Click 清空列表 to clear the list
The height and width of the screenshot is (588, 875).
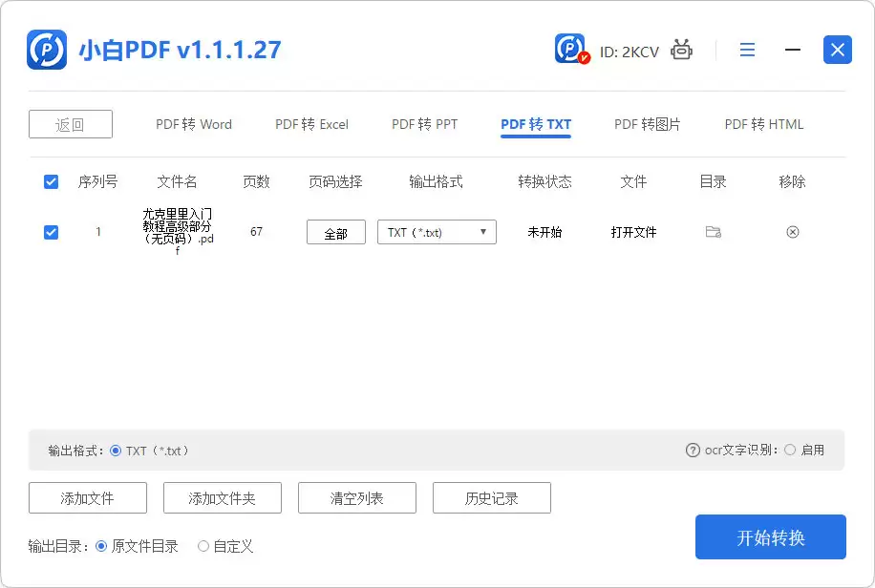tap(356, 497)
